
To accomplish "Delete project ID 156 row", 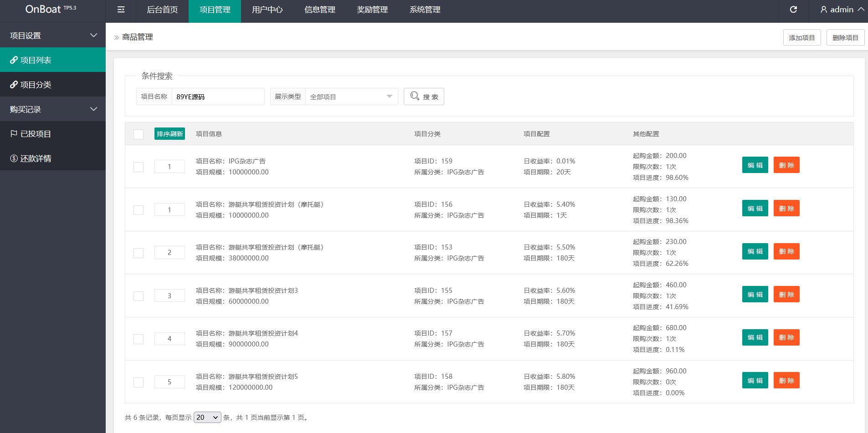I will [x=786, y=208].
